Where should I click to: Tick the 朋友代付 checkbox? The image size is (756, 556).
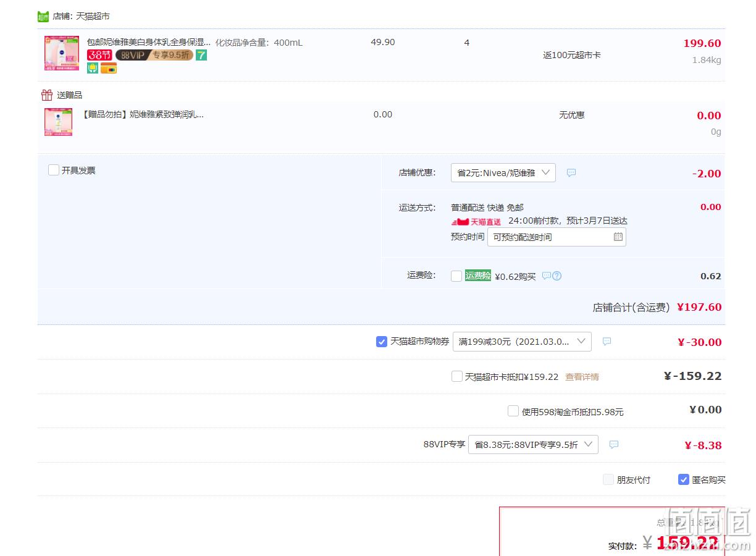[x=608, y=479]
